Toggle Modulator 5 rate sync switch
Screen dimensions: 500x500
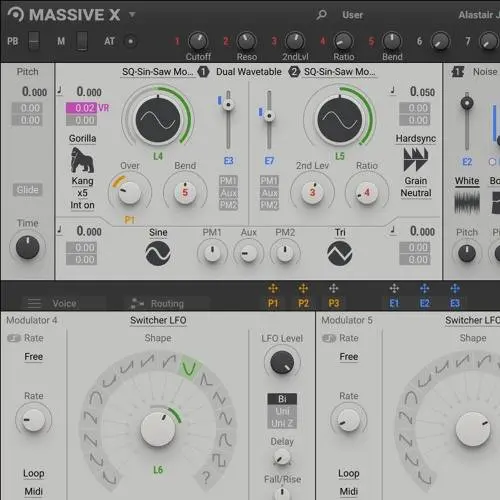coord(329,338)
